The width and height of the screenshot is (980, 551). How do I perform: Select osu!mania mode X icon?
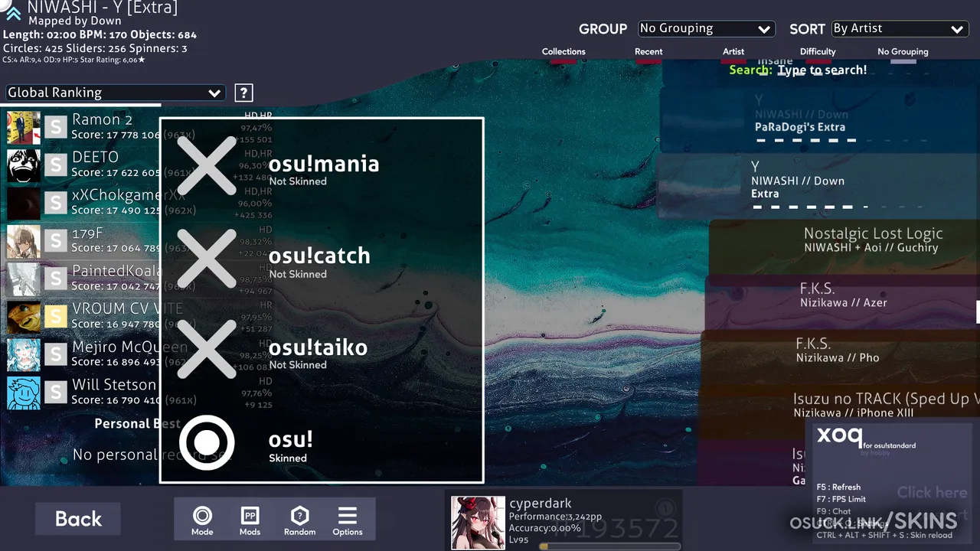[x=207, y=165]
